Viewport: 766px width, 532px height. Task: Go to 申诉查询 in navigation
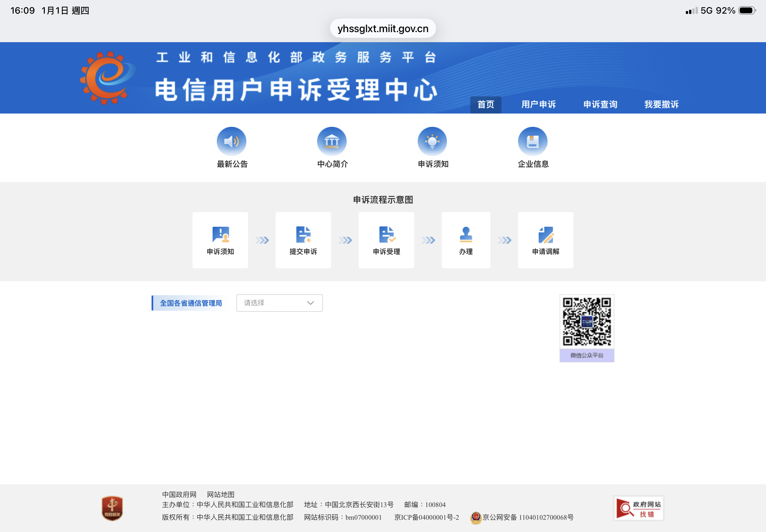point(600,105)
